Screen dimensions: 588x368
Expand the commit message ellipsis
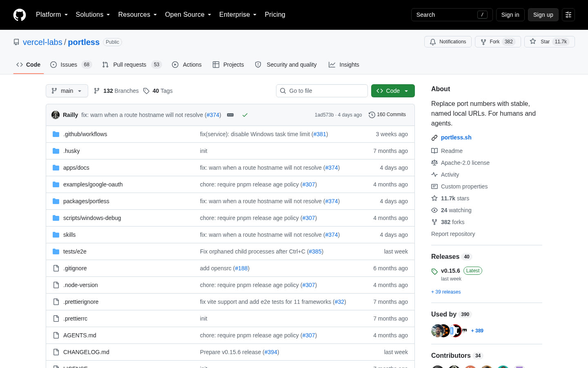(230, 115)
